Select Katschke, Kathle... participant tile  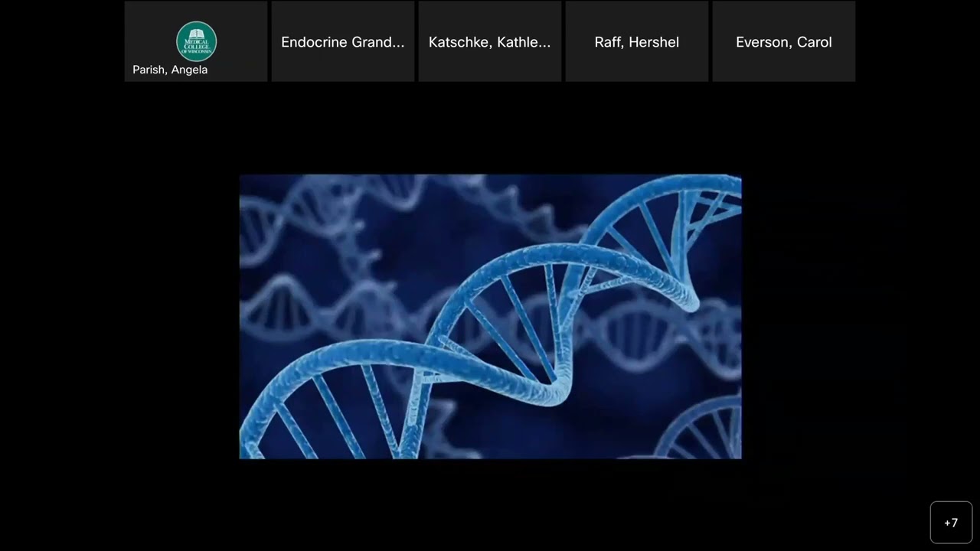(x=490, y=41)
